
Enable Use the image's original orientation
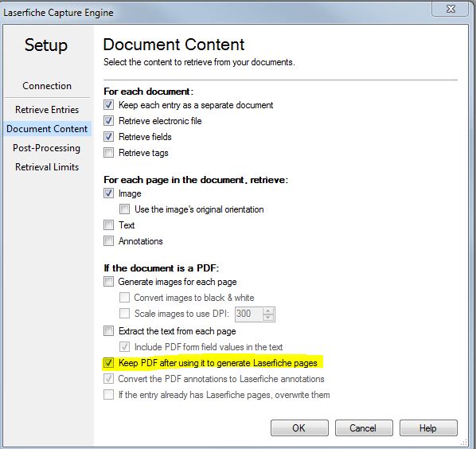pyautogui.click(x=124, y=209)
